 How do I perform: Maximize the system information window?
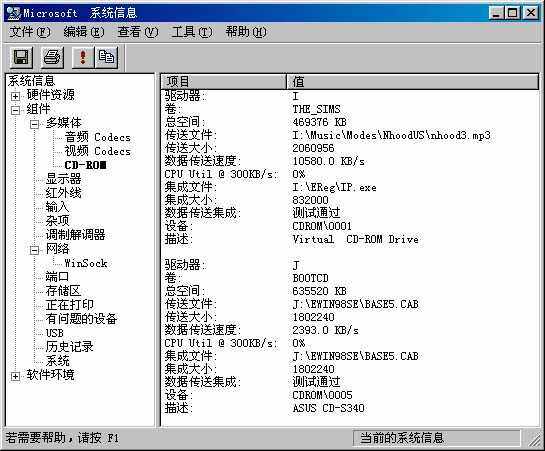pos(512,13)
